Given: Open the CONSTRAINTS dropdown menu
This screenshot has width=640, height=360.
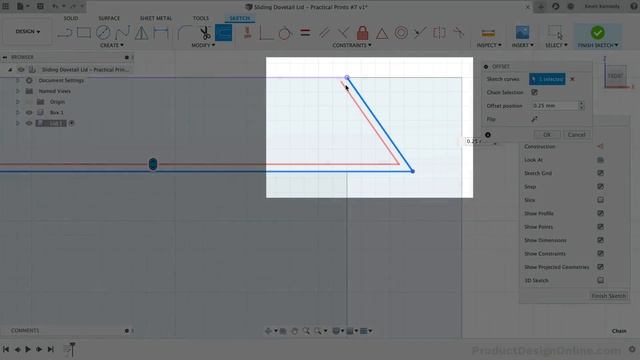Looking at the screenshot, I should (352, 45).
